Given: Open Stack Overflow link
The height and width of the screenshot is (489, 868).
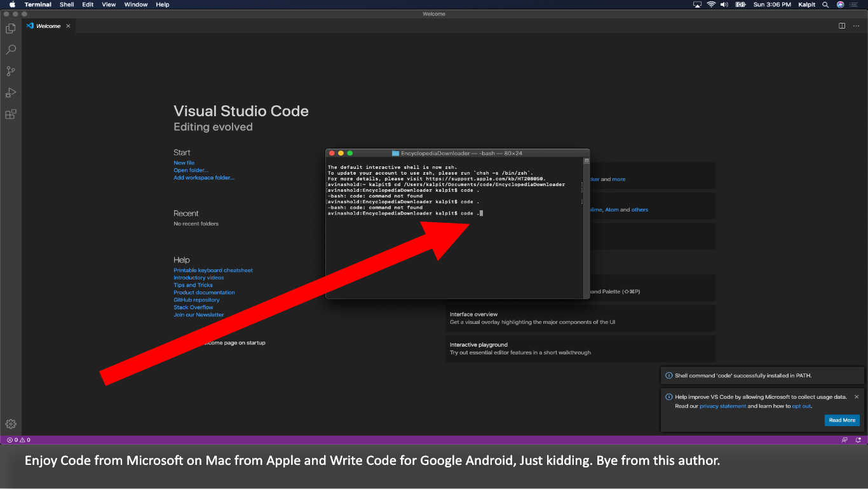Looking at the screenshot, I should 193,307.
